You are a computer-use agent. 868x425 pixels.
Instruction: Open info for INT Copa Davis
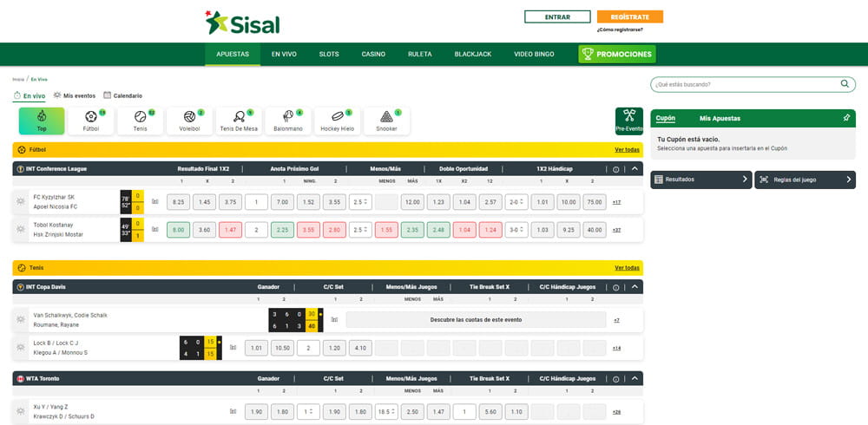(616, 287)
